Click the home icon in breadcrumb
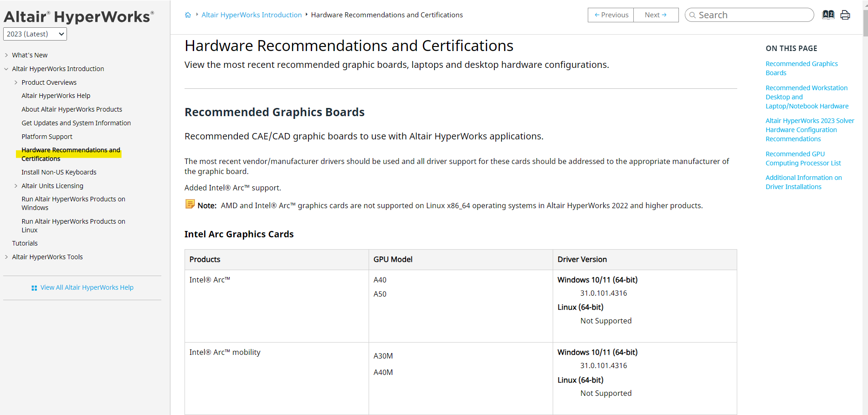 [188, 15]
